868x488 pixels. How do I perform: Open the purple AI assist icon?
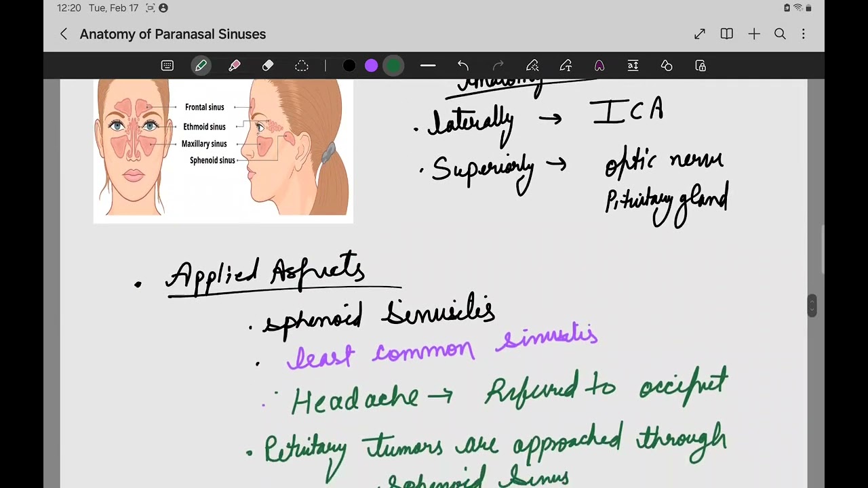[x=599, y=66]
